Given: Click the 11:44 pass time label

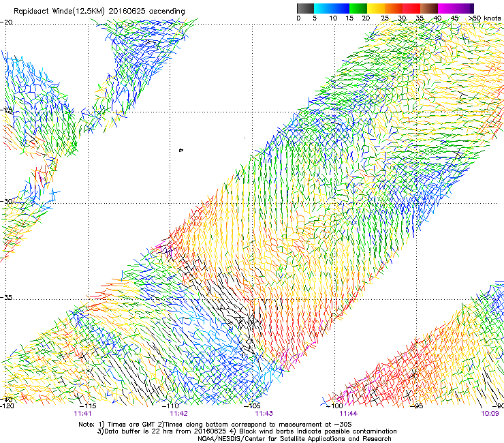Looking at the screenshot, I should (349, 414).
